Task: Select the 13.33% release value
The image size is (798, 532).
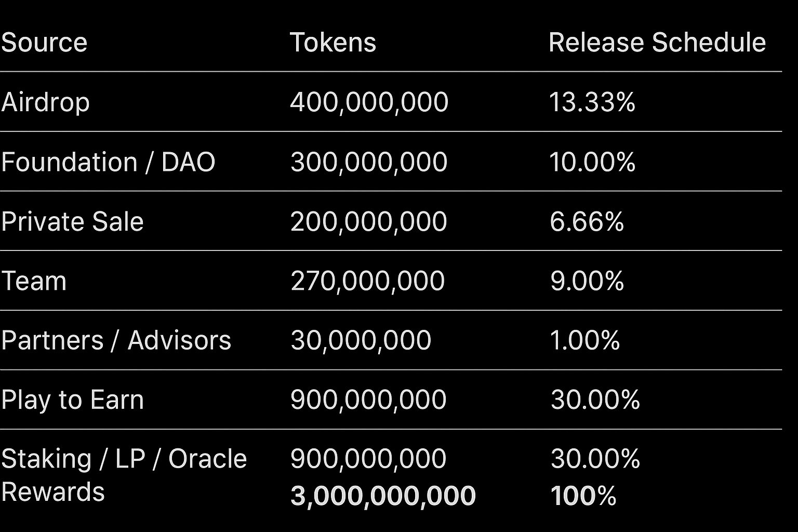Action: [x=592, y=102]
